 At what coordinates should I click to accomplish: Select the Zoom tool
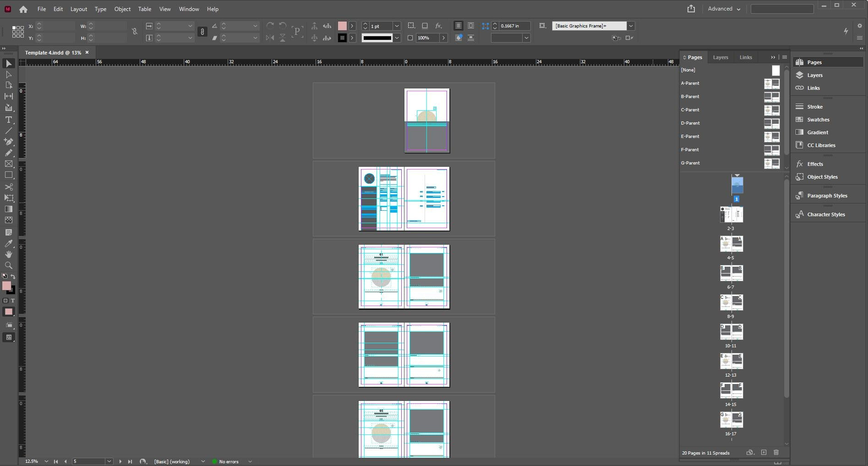[x=8, y=265]
